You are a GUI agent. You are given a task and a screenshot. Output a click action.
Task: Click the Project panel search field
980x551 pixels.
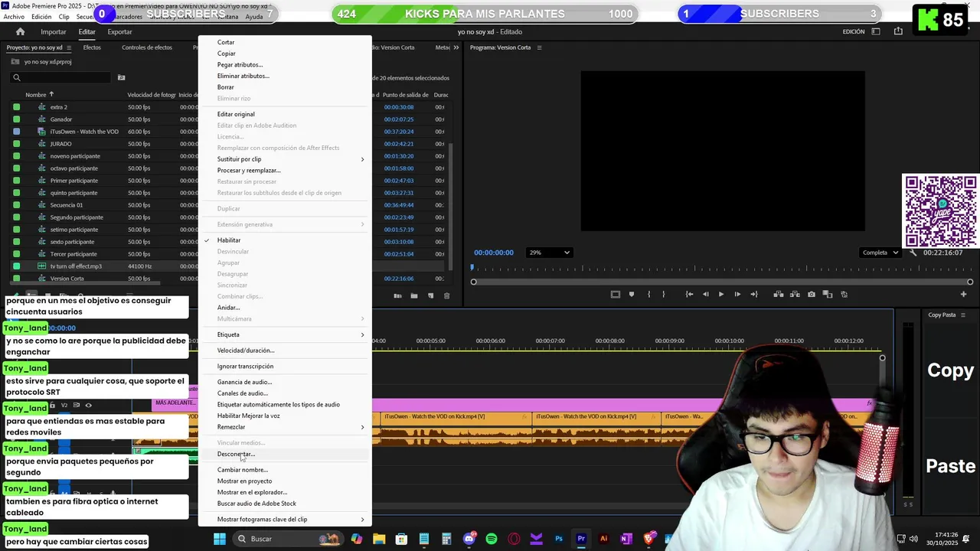pos(61,77)
